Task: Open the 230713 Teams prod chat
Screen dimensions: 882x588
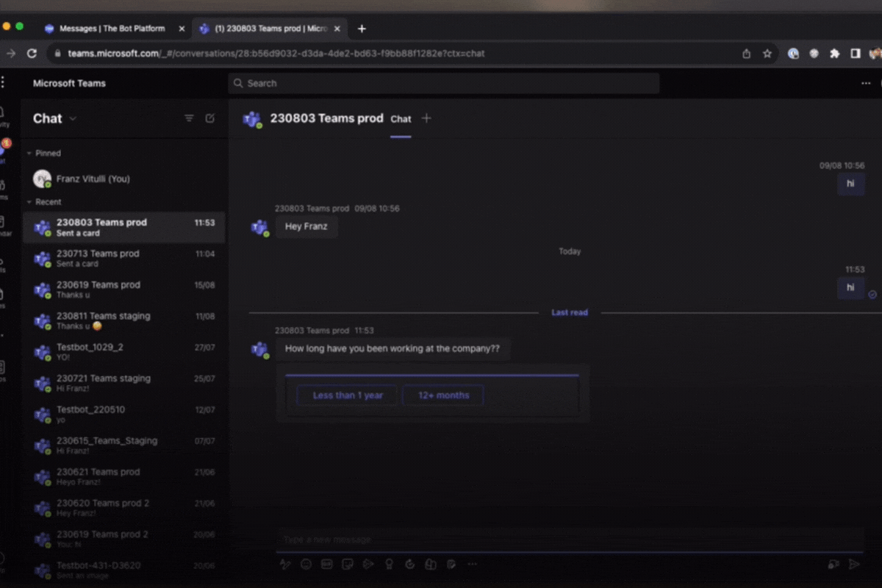Action: (123, 259)
